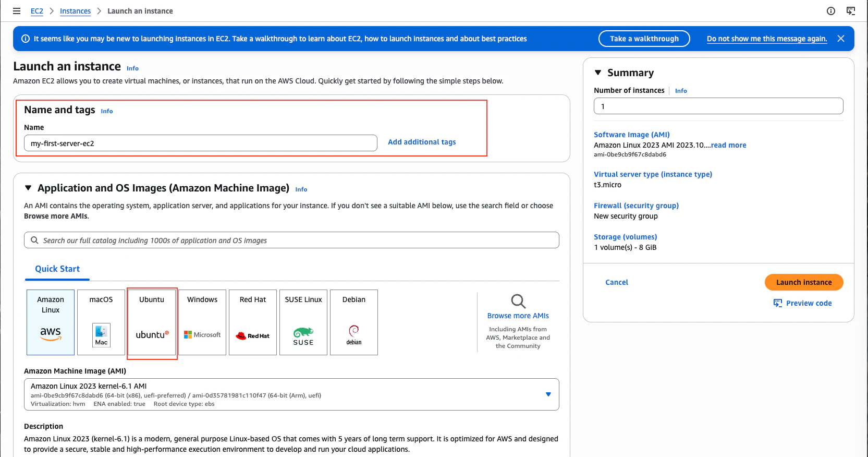Navigate to Instances breadcrumb
This screenshot has width=868, height=457.
point(75,11)
